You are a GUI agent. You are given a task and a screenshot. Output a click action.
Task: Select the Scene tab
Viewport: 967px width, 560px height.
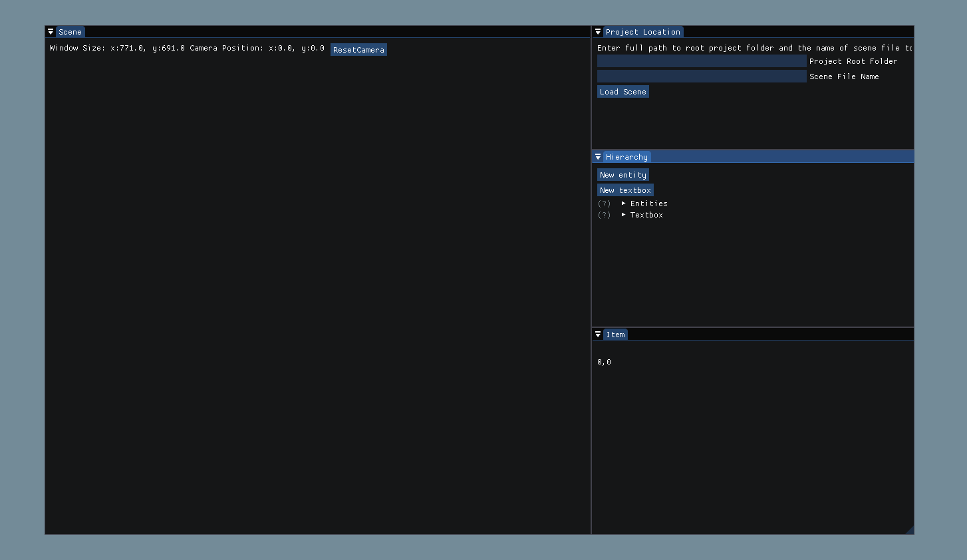click(x=70, y=31)
